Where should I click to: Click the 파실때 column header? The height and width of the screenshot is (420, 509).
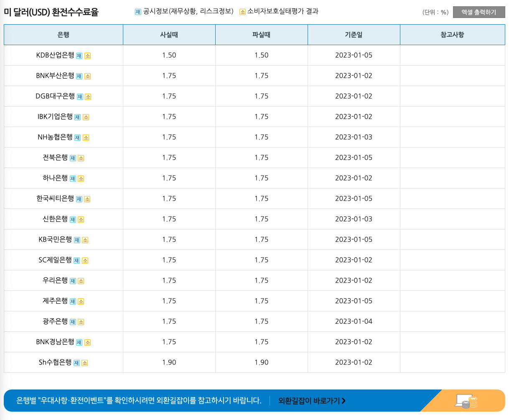tap(262, 35)
